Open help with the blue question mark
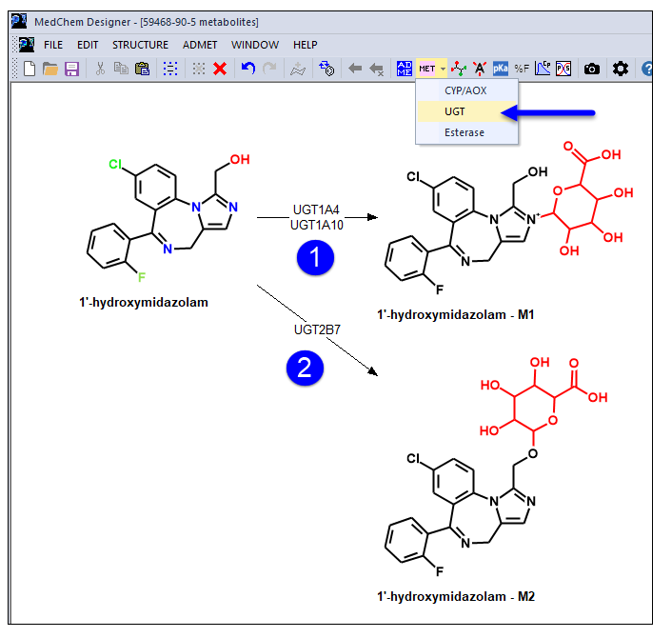672x638 pixels. 647,69
